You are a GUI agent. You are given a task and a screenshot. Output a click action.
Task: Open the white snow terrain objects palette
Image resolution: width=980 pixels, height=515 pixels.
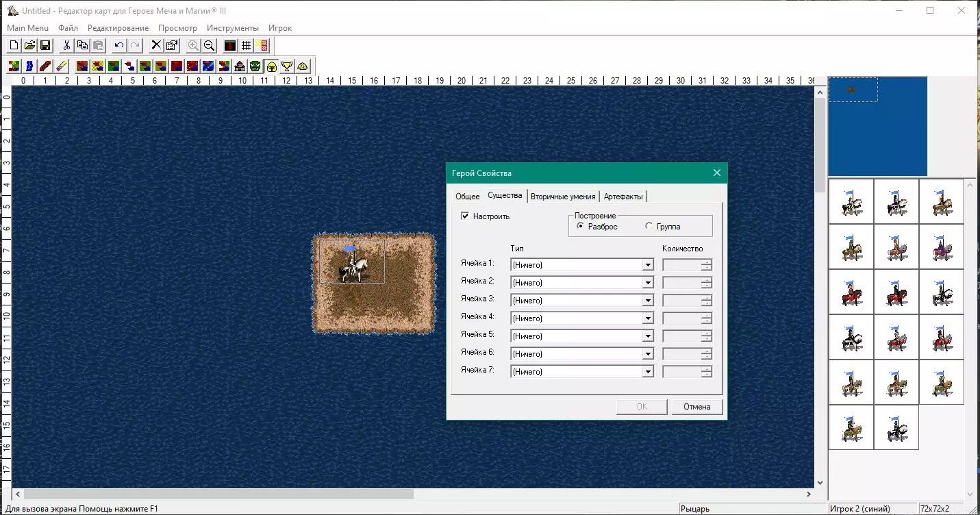tap(129, 66)
